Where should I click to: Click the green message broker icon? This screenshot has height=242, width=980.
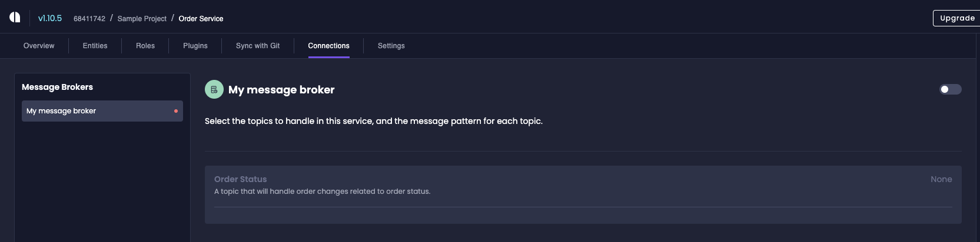[214, 89]
